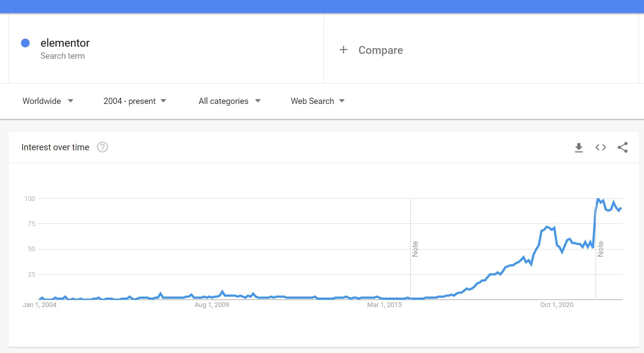Open the All categories dropdown
The image size is (644, 353).
click(x=229, y=101)
